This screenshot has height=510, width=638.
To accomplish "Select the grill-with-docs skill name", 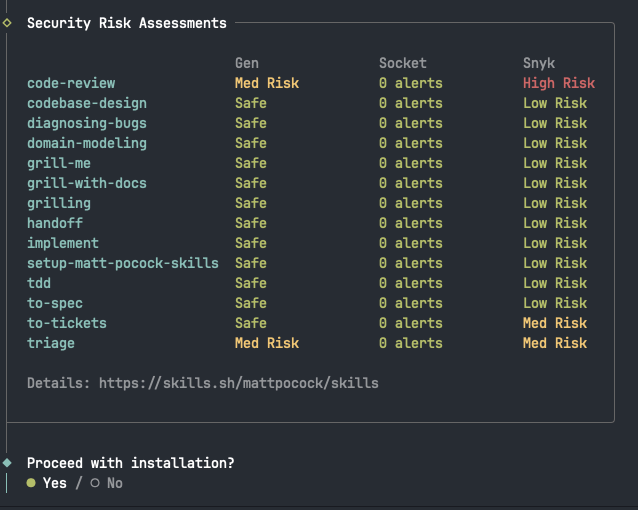I will point(87,183).
